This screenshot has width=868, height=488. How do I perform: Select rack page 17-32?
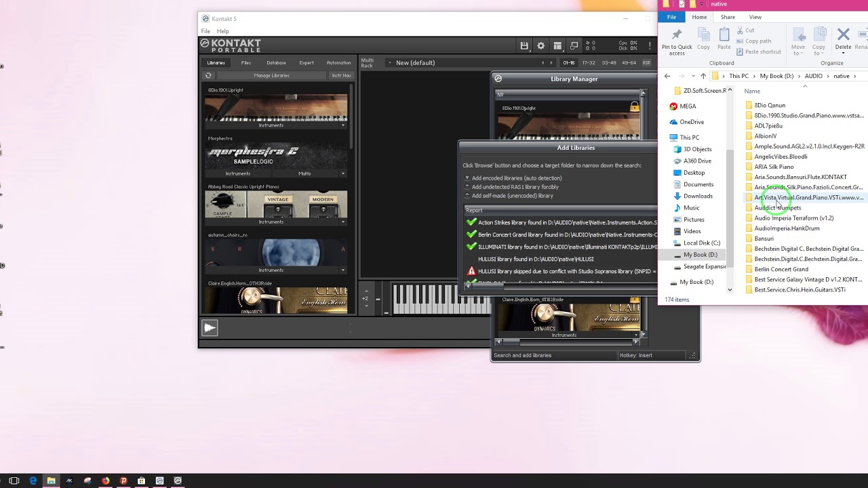tap(589, 62)
